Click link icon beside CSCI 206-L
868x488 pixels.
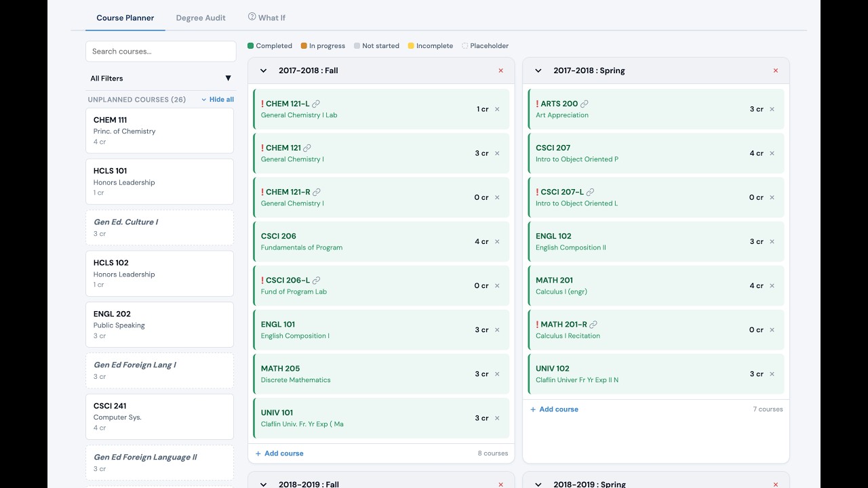316,280
